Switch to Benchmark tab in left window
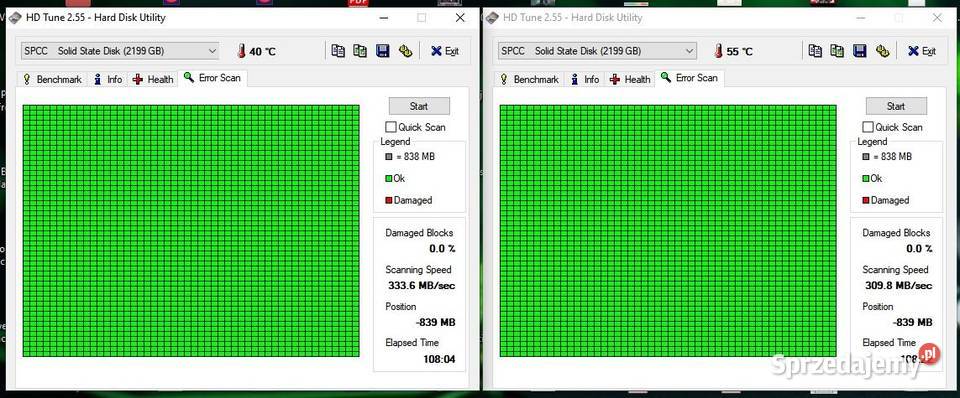 52,79
